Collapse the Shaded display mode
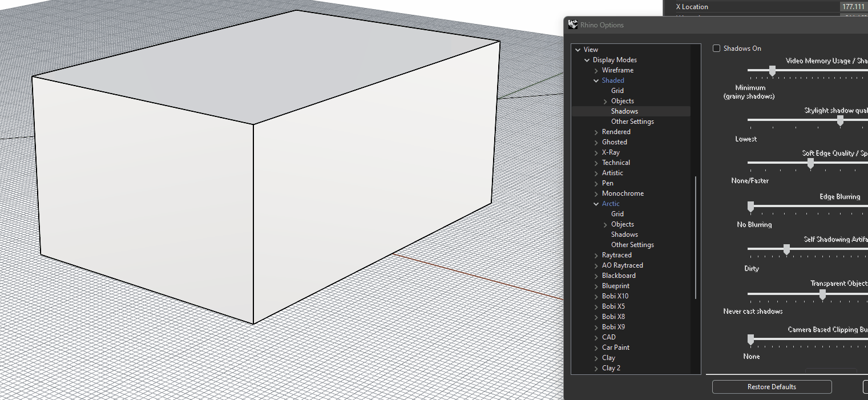868x400 pixels. coord(596,80)
